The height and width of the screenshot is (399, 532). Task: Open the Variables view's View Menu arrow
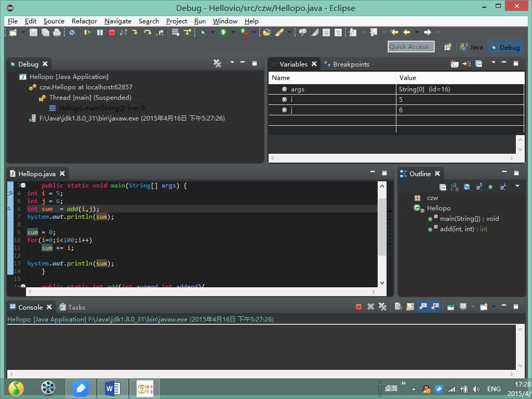click(x=494, y=62)
